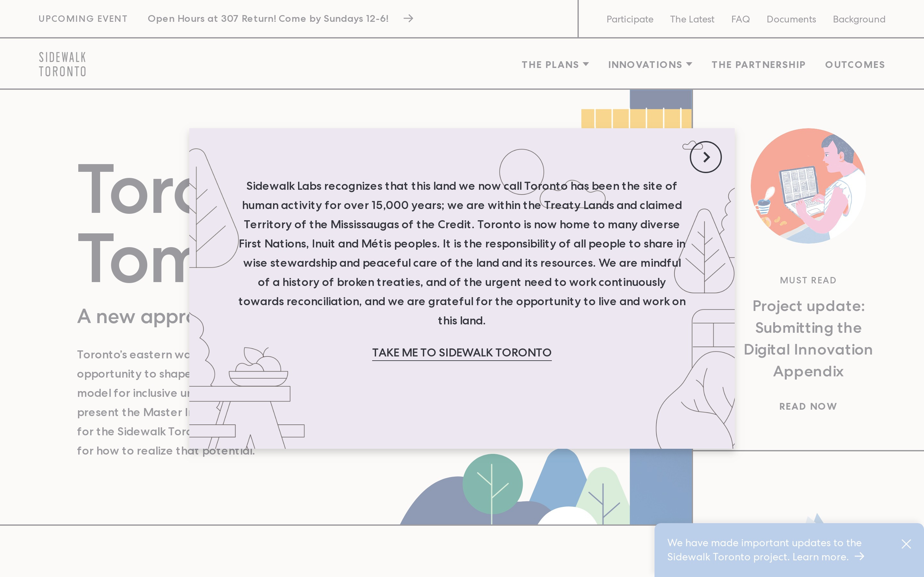Screen dimensions: 924x577
Task: Click the caret beside The Plans
Action: pyautogui.click(x=586, y=64)
